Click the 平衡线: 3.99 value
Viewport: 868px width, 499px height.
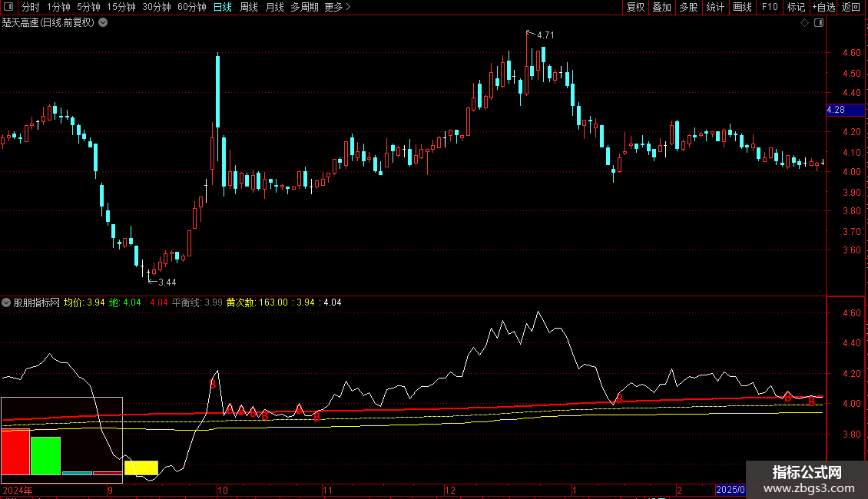(197, 302)
